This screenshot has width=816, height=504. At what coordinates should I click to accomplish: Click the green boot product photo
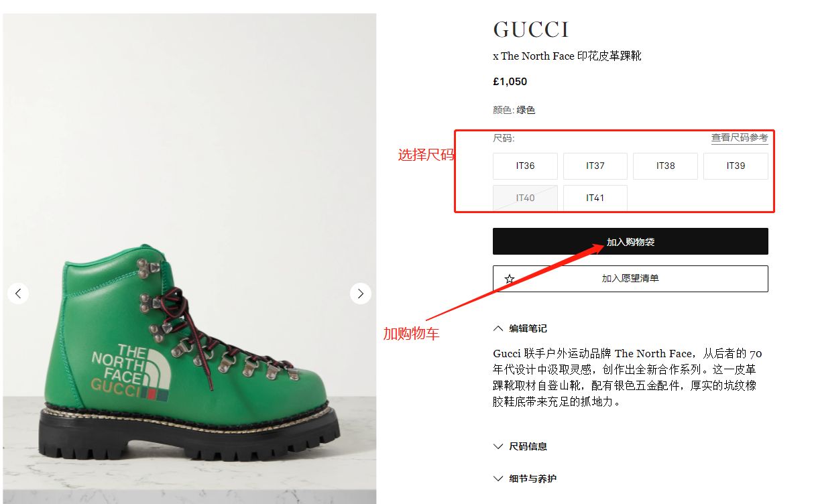189,259
